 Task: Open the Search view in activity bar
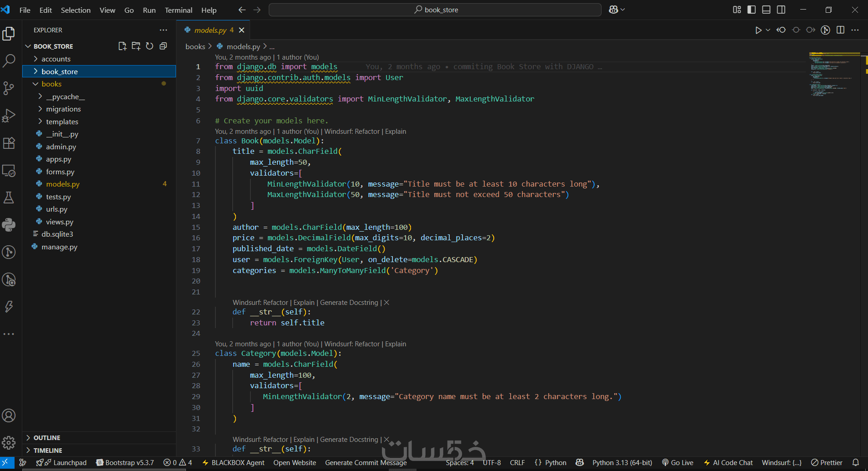click(x=9, y=61)
